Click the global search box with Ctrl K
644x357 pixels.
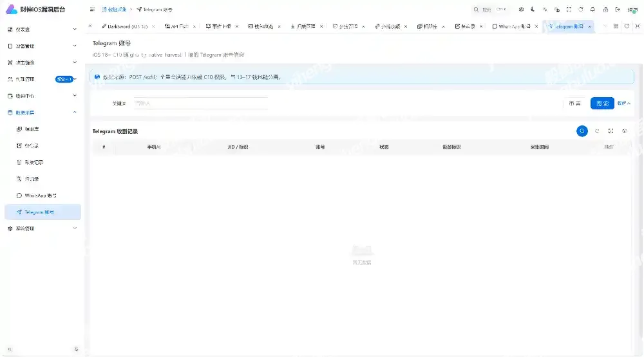coord(490,10)
